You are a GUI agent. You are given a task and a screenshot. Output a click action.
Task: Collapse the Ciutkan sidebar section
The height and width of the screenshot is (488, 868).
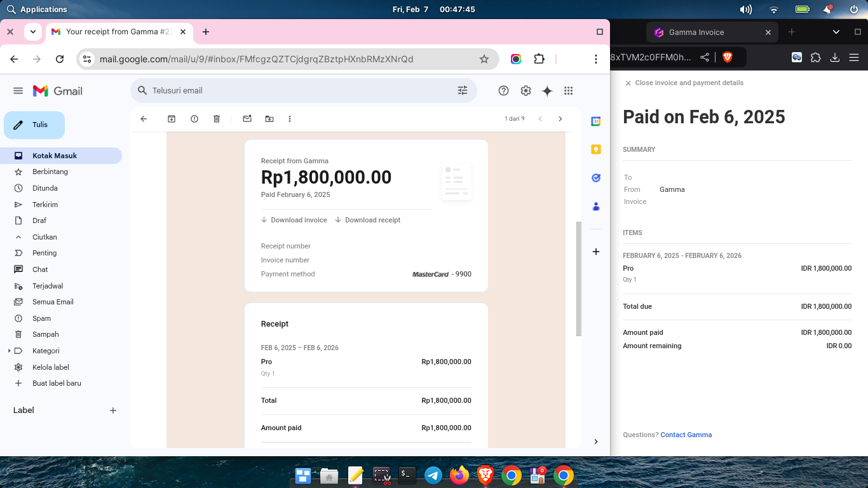[44, 237]
